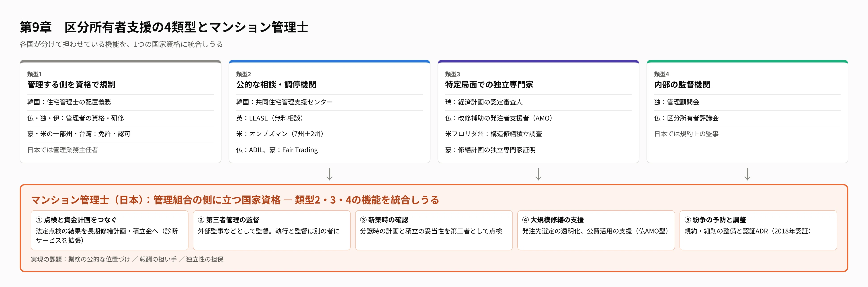Click the text 分譲時の計画と積立の妥当性を第三者として点検
Viewport: 868px width, 287px height.
431,231
